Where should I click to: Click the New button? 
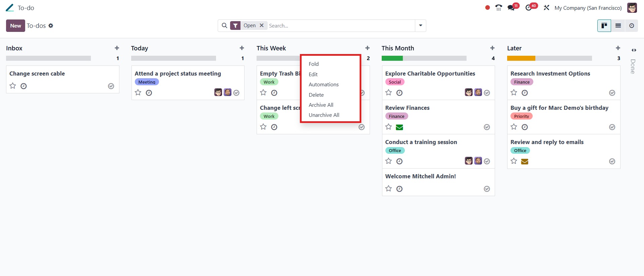click(15, 26)
